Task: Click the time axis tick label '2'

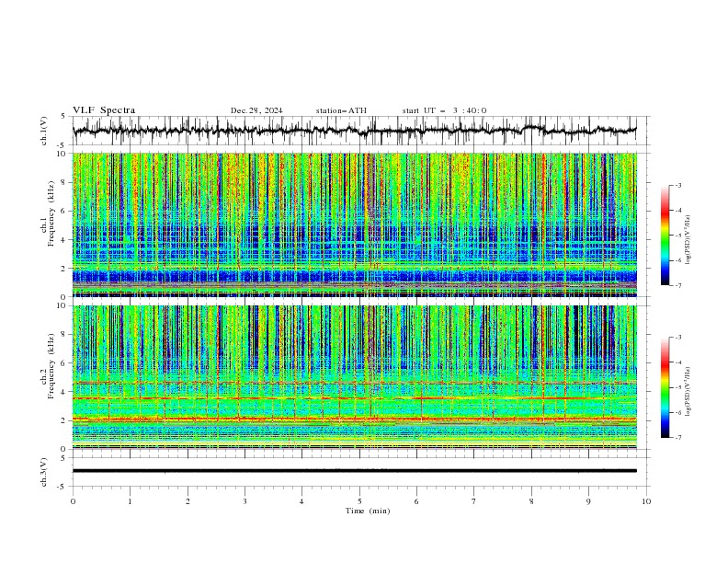Action: pyautogui.click(x=188, y=501)
